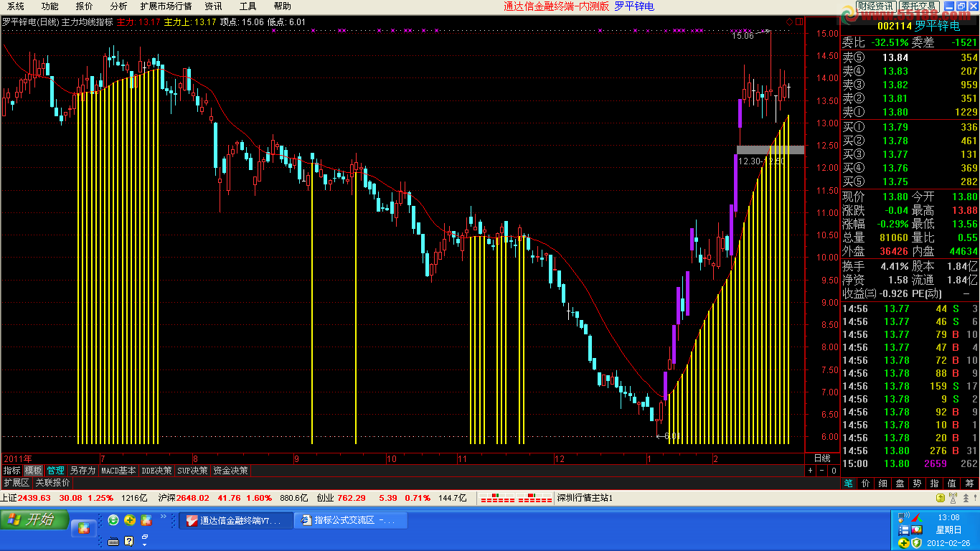Click the antenna signal icon in status bar
980x551 pixels.
click(952, 498)
